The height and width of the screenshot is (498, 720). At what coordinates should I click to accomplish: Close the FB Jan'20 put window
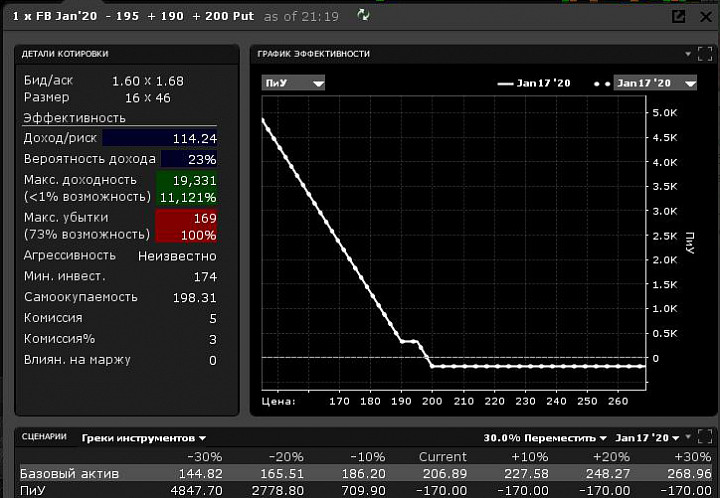point(706,17)
